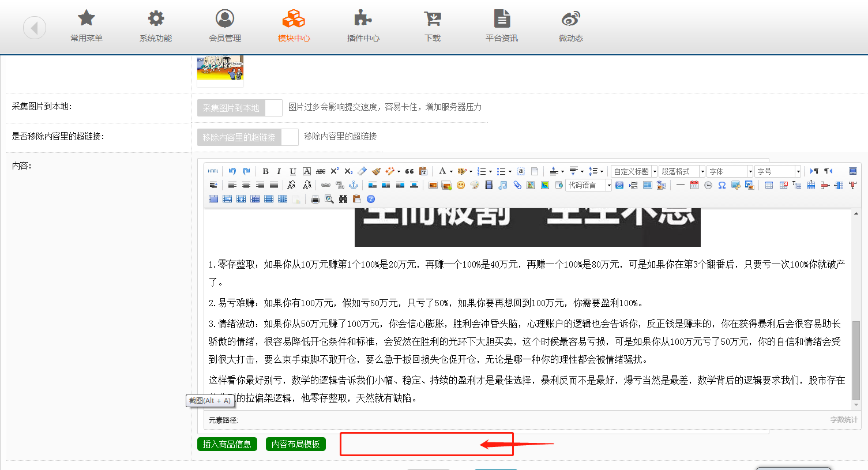The height and width of the screenshot is (470, 868).
Task: Expand the 字体 font family dropdown
Action: (730, 171)
